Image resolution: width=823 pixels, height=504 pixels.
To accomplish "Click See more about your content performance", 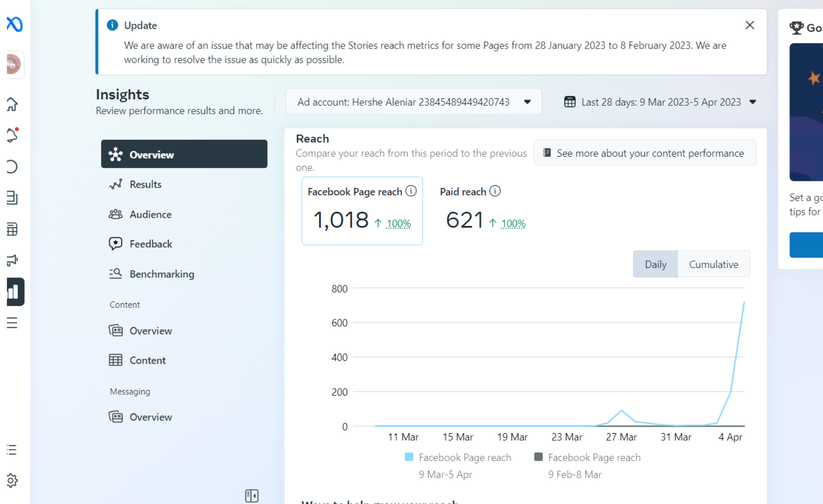I will (644, 153).
